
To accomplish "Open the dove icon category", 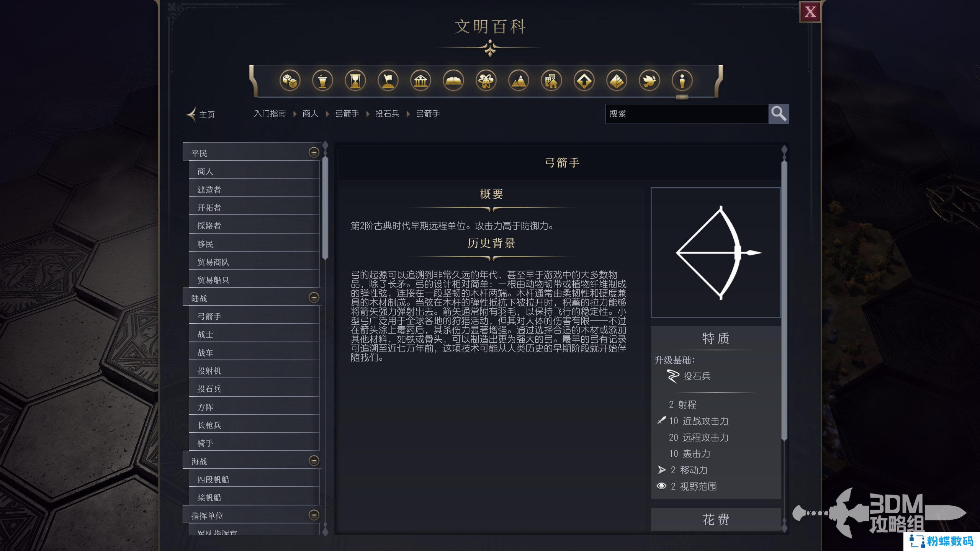I will pyautogui.click(x=650, y=81).
